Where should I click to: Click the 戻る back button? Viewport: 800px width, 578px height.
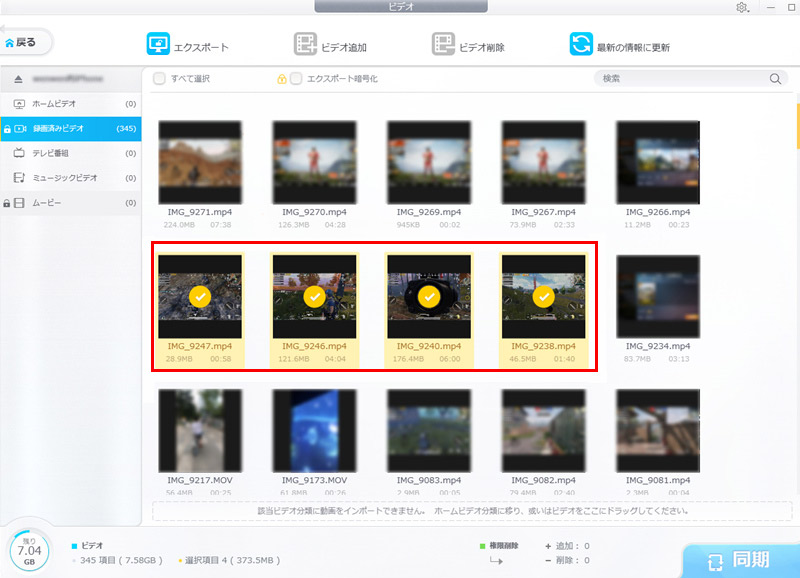27,42
